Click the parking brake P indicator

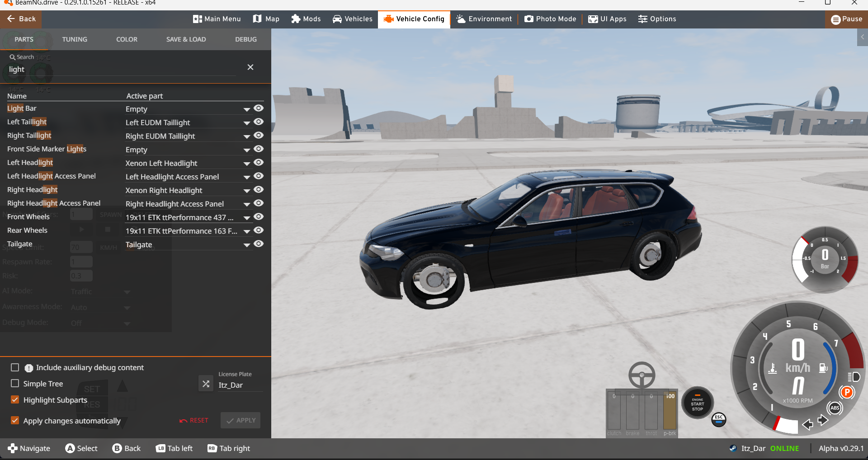(x=847, y=392)
